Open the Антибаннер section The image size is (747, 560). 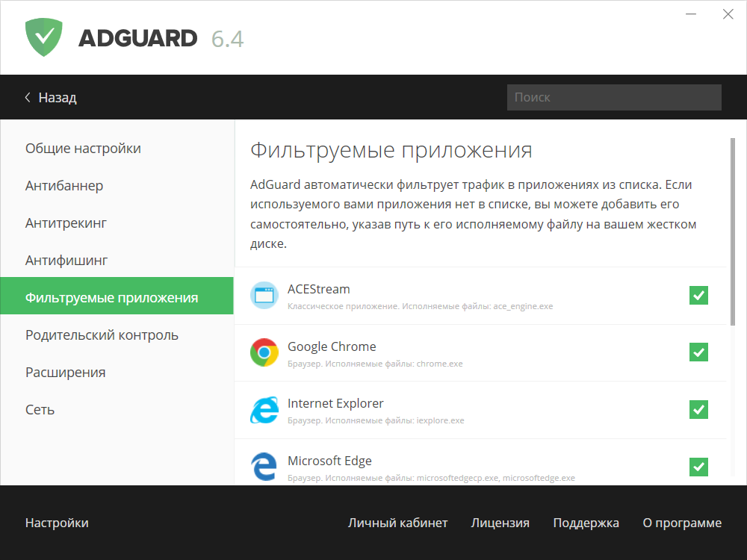(117, 186)
